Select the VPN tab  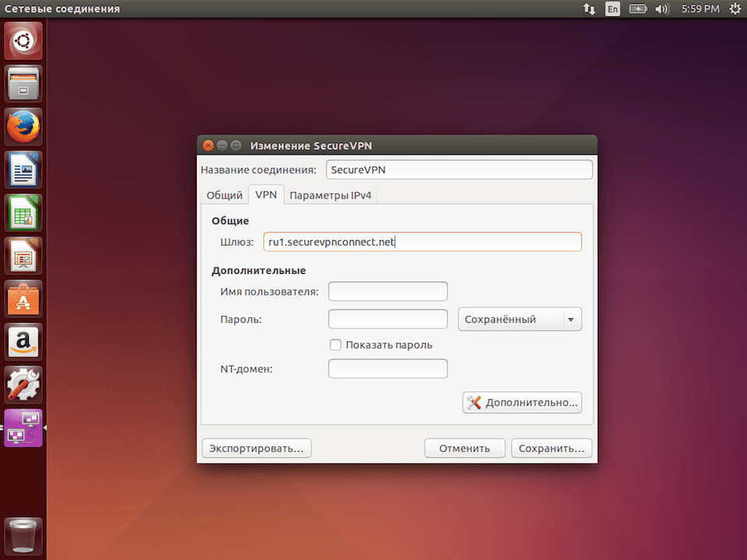[x=265, y=195]
